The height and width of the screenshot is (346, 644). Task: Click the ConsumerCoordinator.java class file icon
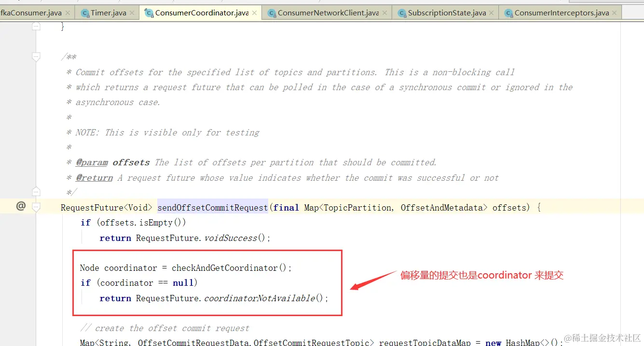tap(149, 13)
